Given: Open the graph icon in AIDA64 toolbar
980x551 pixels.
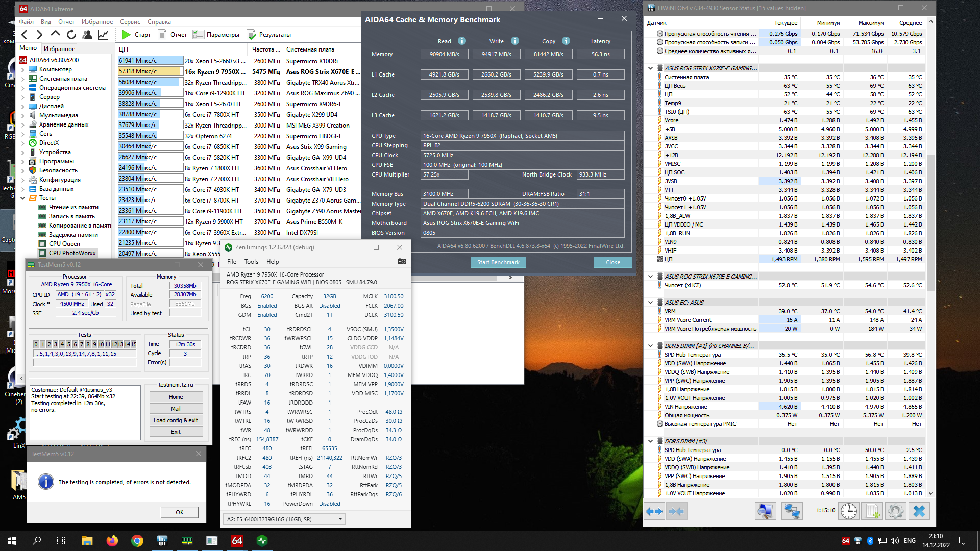Looking at the screenshot, I should pyautogui.click(x=103, y=35).
